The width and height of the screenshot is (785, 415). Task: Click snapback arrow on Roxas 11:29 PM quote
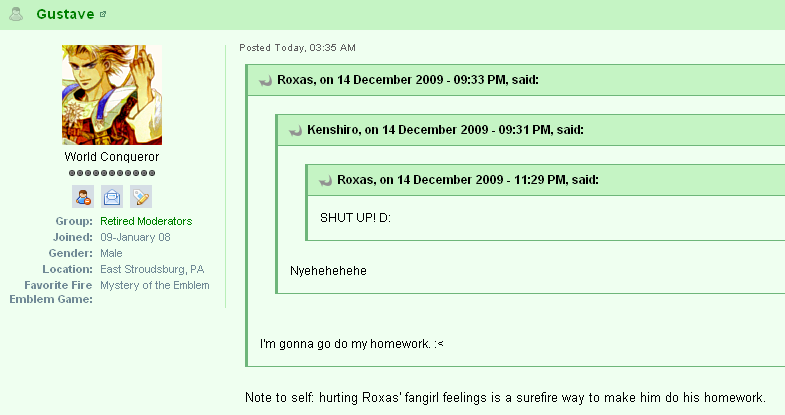point(325,181)
